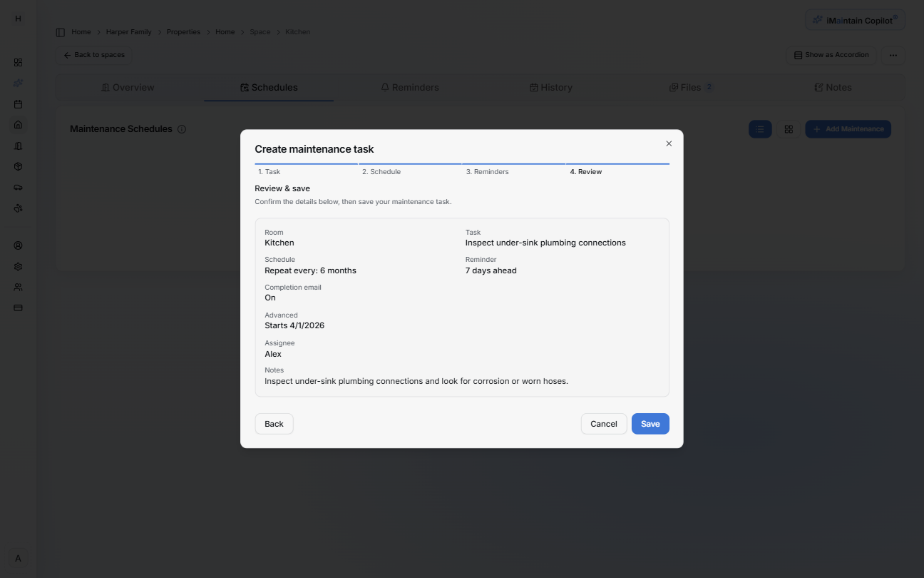
Task: Switch to the History tab
Action: coord(550,87)
